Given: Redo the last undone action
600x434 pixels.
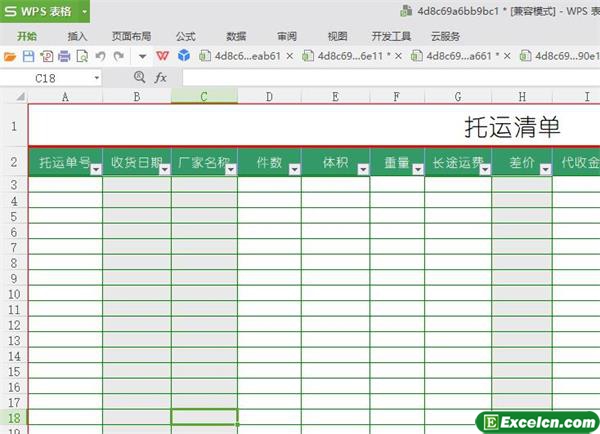Looking at the screenshot, I should pos(117,56).
